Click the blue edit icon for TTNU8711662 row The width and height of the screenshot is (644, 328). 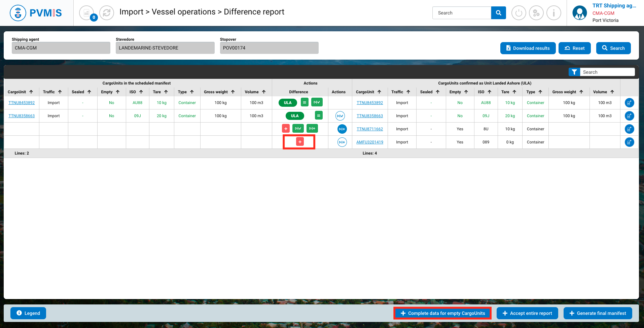[629, 129]
